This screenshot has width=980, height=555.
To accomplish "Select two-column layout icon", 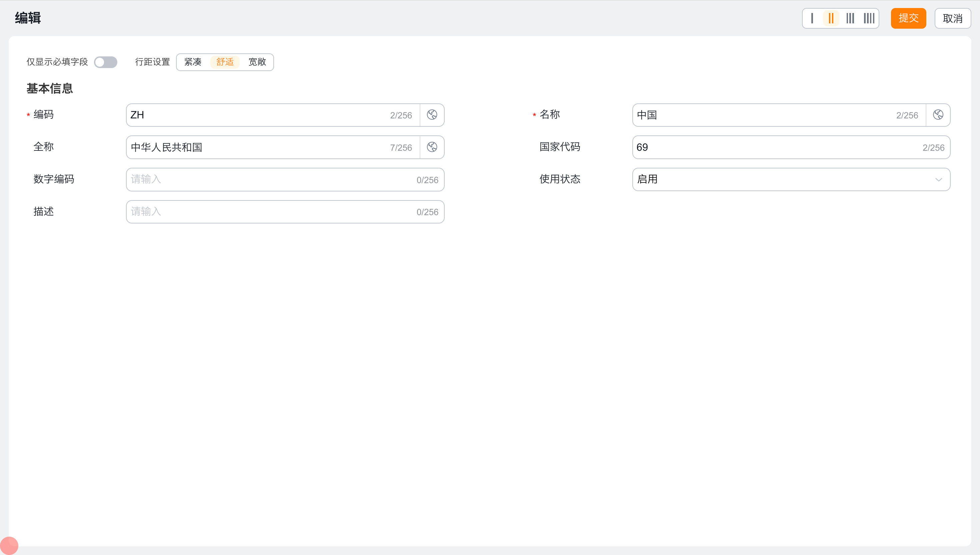I will (x=831, y=18).
